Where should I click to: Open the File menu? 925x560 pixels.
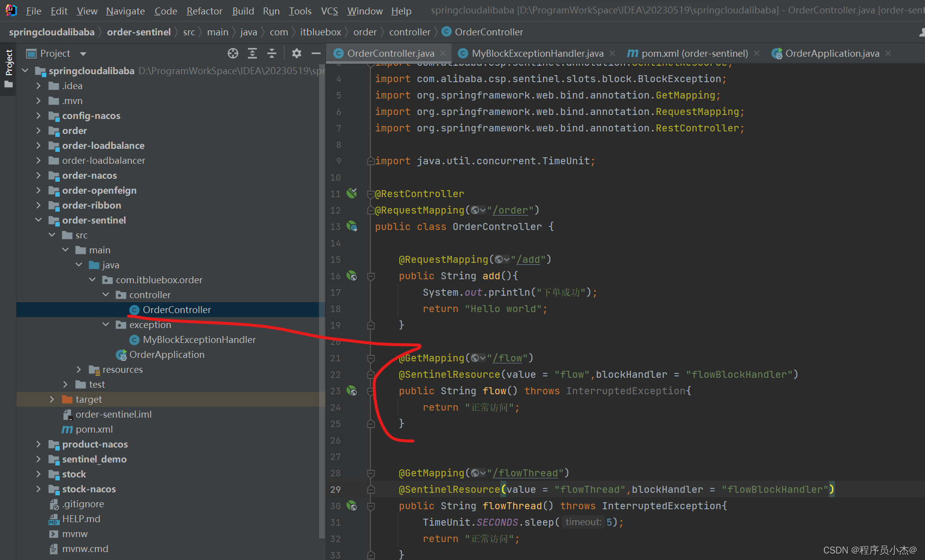click(x=33, y=10)
